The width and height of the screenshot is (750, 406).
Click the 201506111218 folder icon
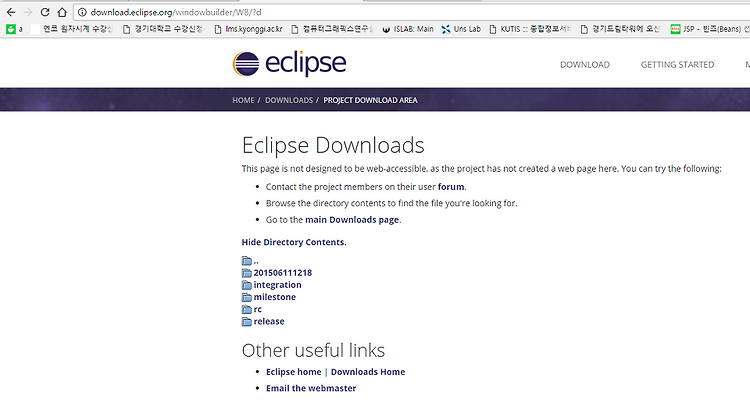(247, 273)
